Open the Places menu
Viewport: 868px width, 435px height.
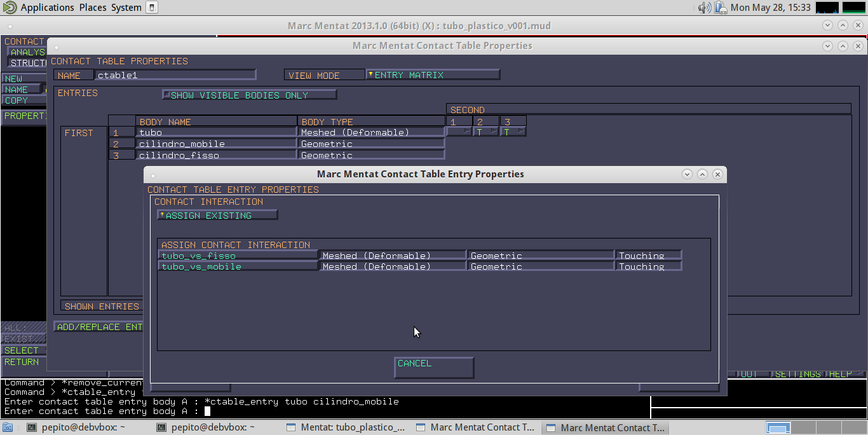93,8
